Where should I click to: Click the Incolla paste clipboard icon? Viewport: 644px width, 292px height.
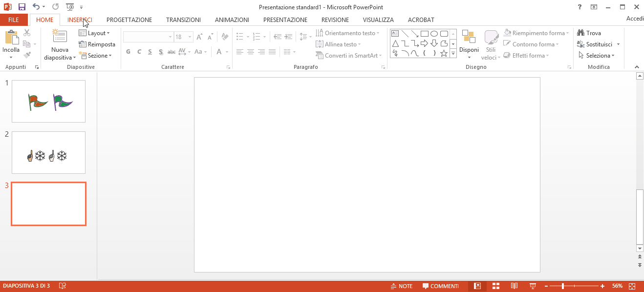point(11,38)
